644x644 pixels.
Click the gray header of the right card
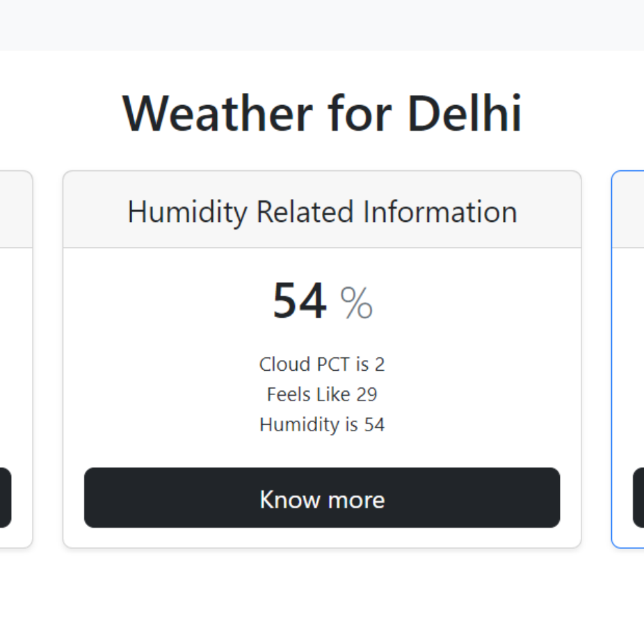[x=629, y=209]
